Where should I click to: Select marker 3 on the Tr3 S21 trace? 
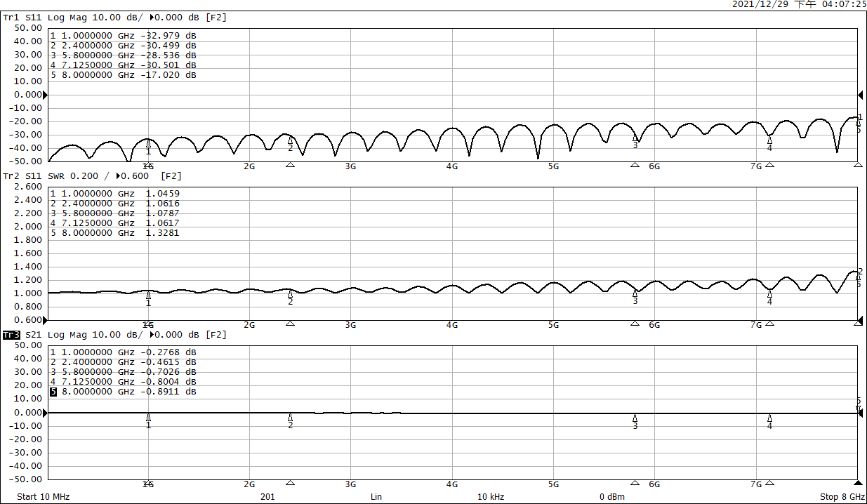click(x=635, y=418)
